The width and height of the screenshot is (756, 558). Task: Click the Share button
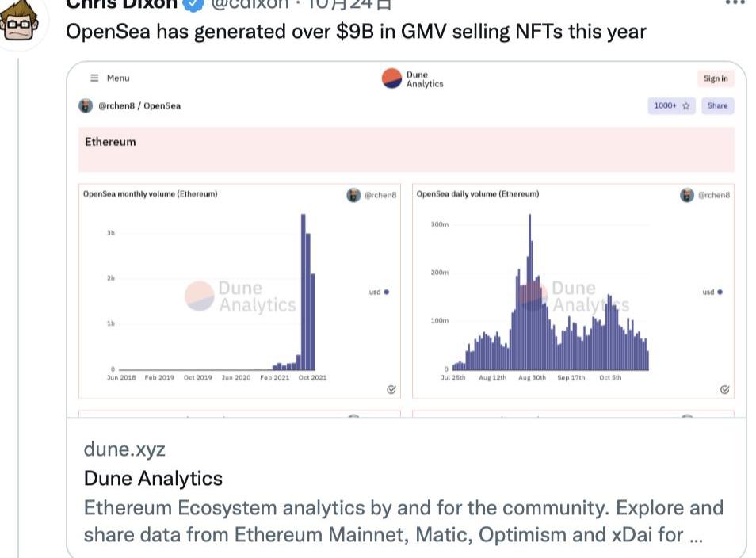click(x=717, y=105)
